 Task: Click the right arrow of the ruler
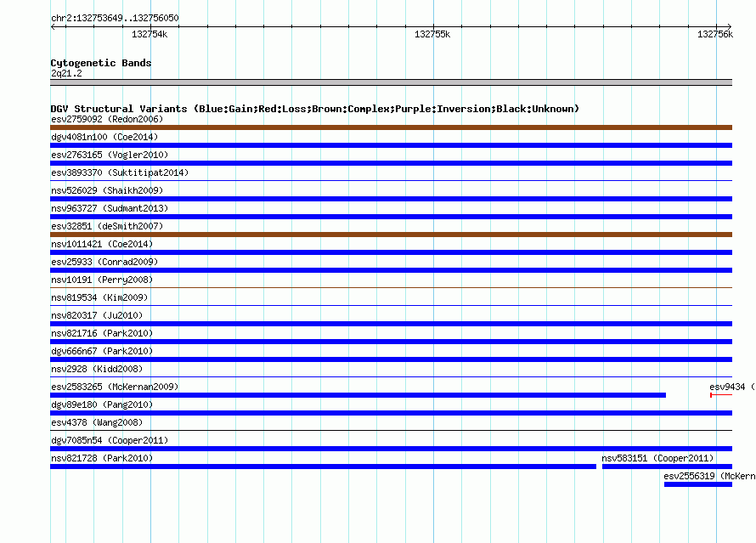click(x=729, y=26)
